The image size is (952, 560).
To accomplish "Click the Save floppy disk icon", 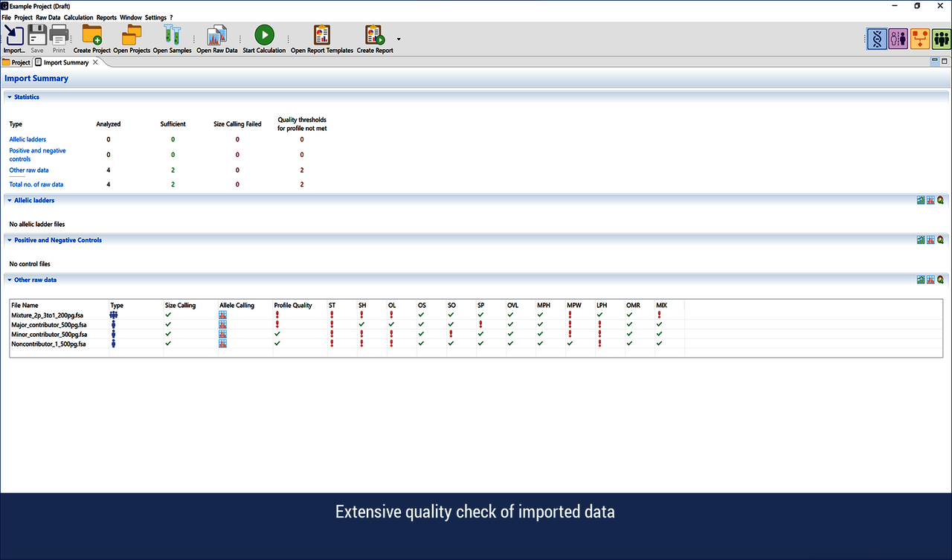I will pos(37,35).
